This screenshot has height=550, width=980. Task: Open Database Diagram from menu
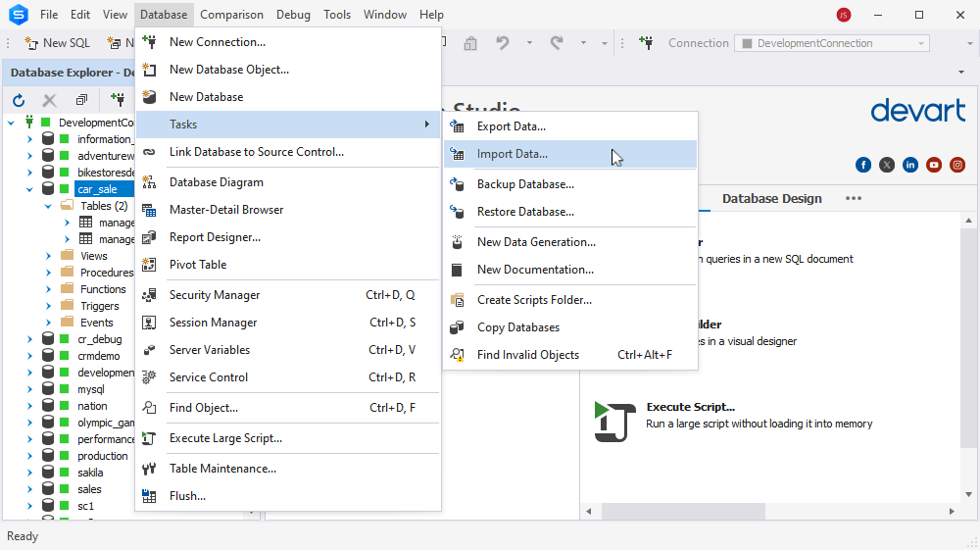coord(288,182)
